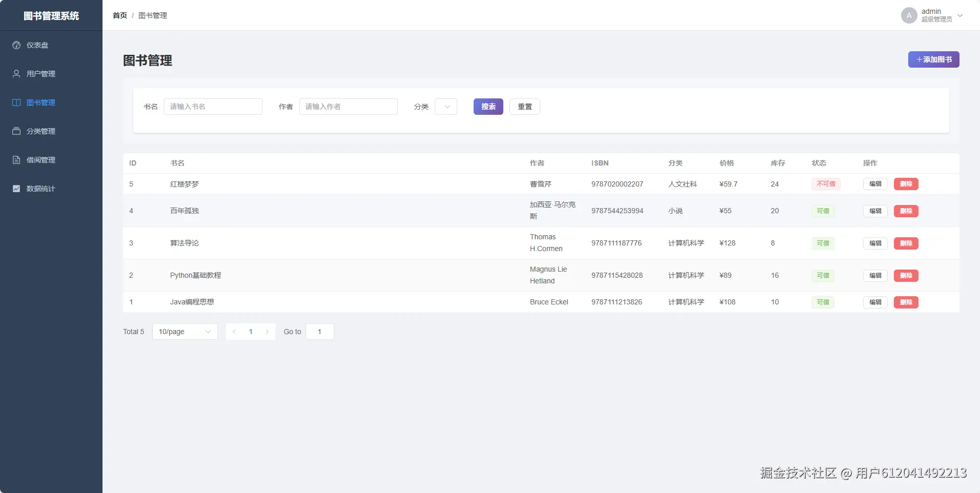This screenshot has height=493, width=980.
Task: Click the category box icon in sidebar
Action: 16,131
